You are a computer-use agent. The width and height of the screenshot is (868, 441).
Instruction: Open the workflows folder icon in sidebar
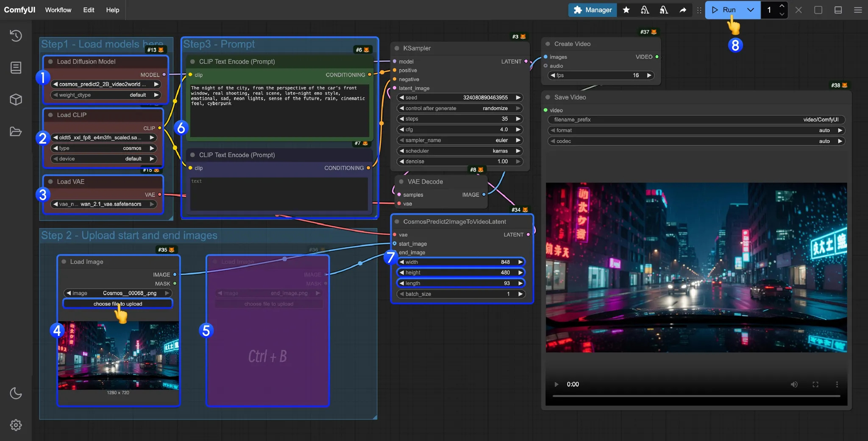coord(16,131)
